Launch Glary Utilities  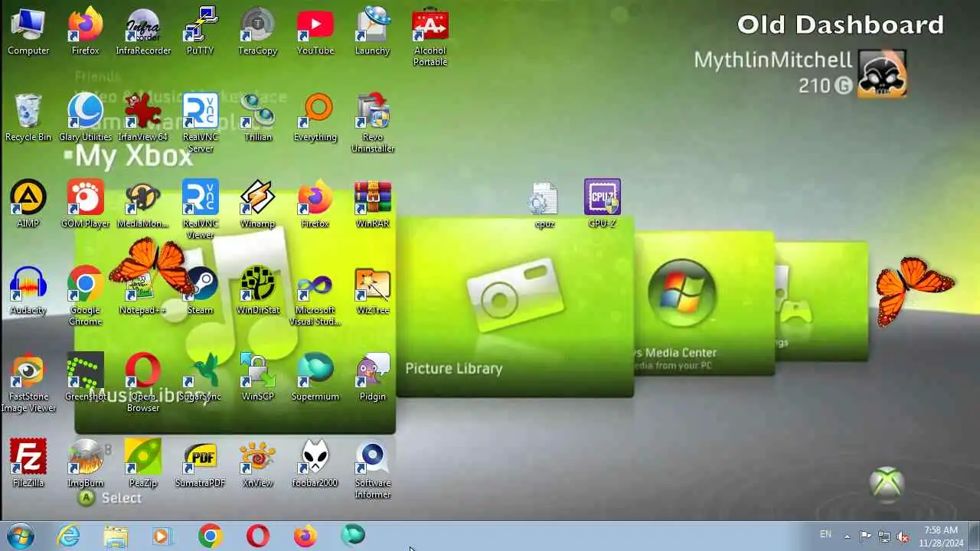tap(86, 118)
